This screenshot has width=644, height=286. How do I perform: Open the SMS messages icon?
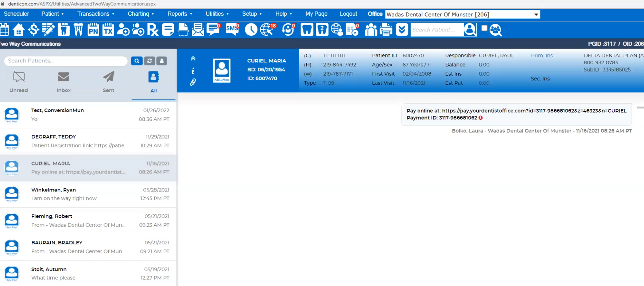coord(232,30)
